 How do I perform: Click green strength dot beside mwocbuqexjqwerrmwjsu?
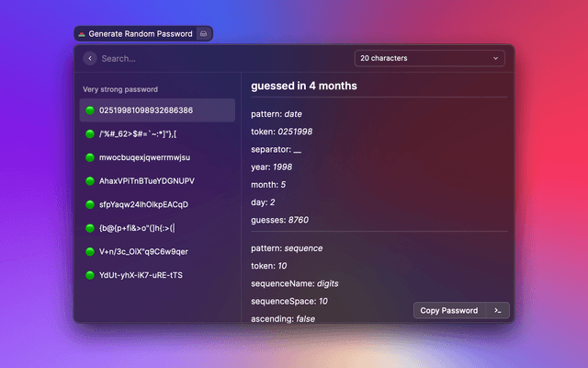(x=90, y=157)
